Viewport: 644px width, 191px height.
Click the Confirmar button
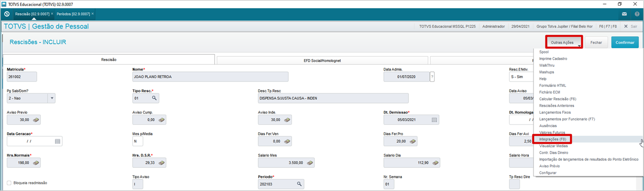[x=625, y=43]
